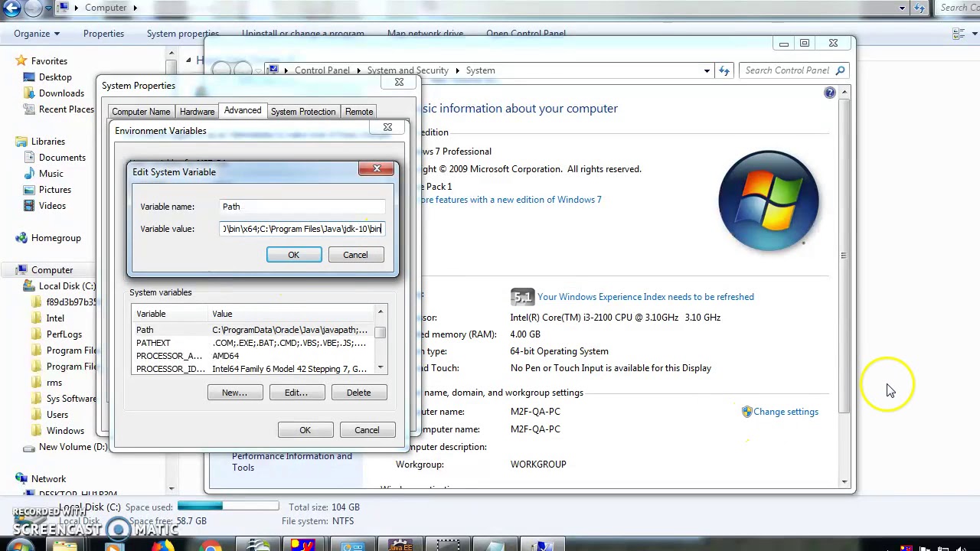980x551 pixels.
Task: Open the Remote tab
Action: [359, 112]
